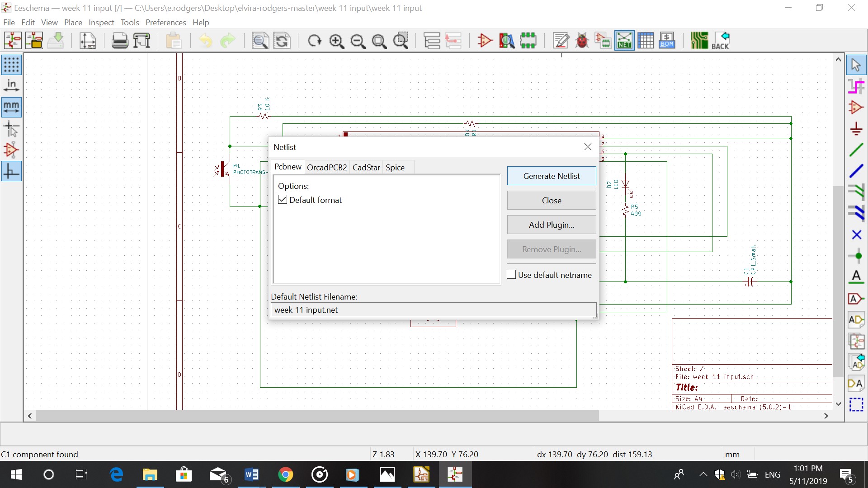Toggle grid visibility button
Viewport: 868px width, 488px height.
(11, 65)
